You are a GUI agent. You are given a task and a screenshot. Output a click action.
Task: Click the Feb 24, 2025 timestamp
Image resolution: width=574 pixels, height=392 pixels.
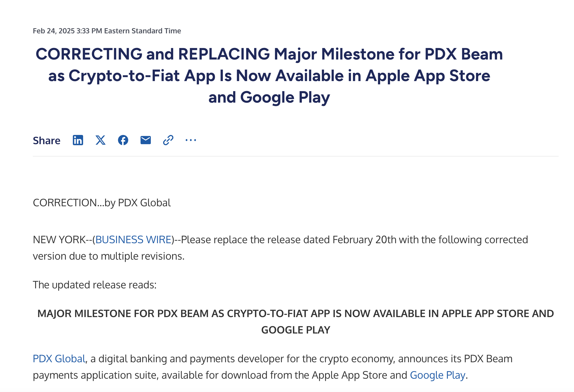107,31
